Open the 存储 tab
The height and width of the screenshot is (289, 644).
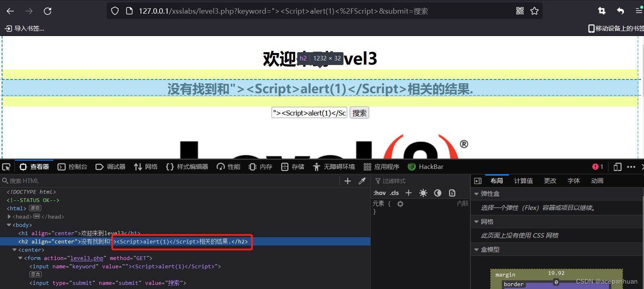click(x=293, y=167)
